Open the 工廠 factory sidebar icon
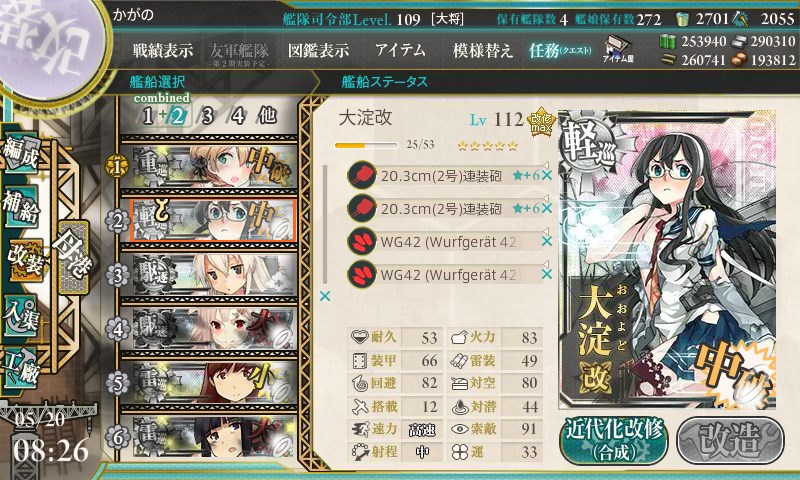800x480 pixels. click(x=21, y=368)
